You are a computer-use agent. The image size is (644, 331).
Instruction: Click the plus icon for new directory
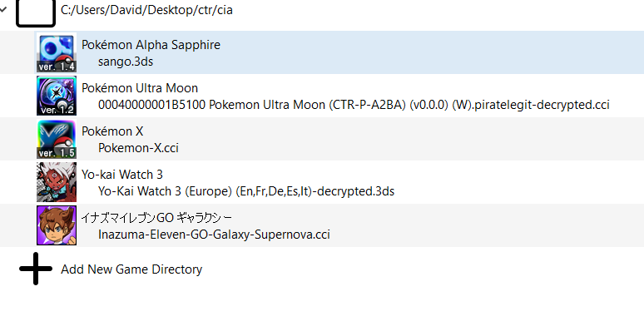(x=36, y=269)
